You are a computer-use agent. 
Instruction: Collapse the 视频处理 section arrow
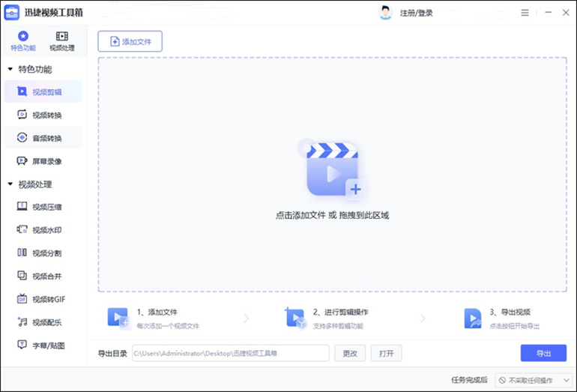pos(10,184)
